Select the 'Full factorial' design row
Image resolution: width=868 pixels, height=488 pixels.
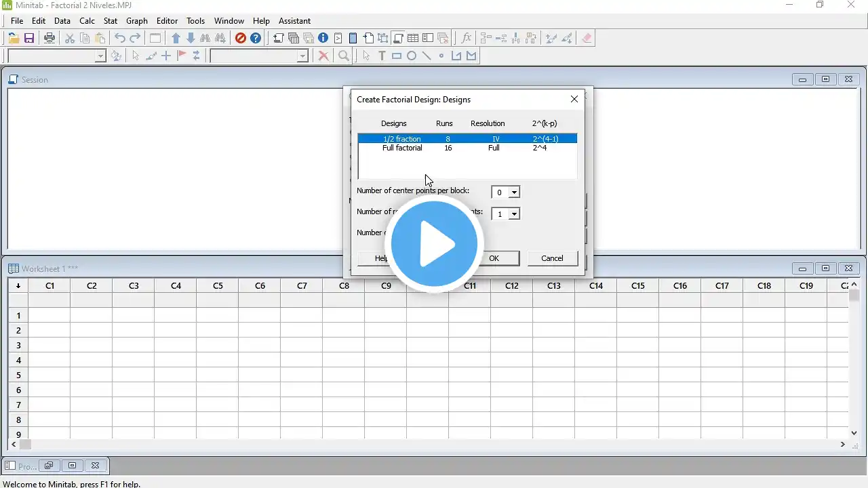tap(467, 148)
